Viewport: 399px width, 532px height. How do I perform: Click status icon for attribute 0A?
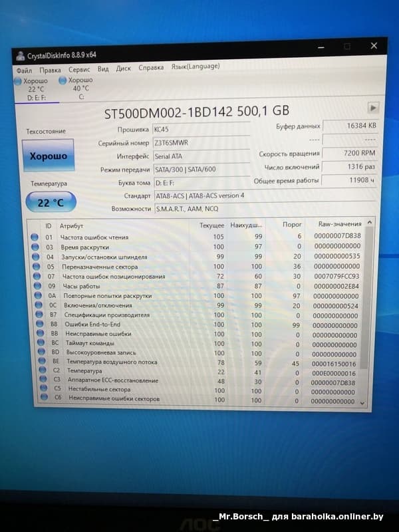[39, 296]
